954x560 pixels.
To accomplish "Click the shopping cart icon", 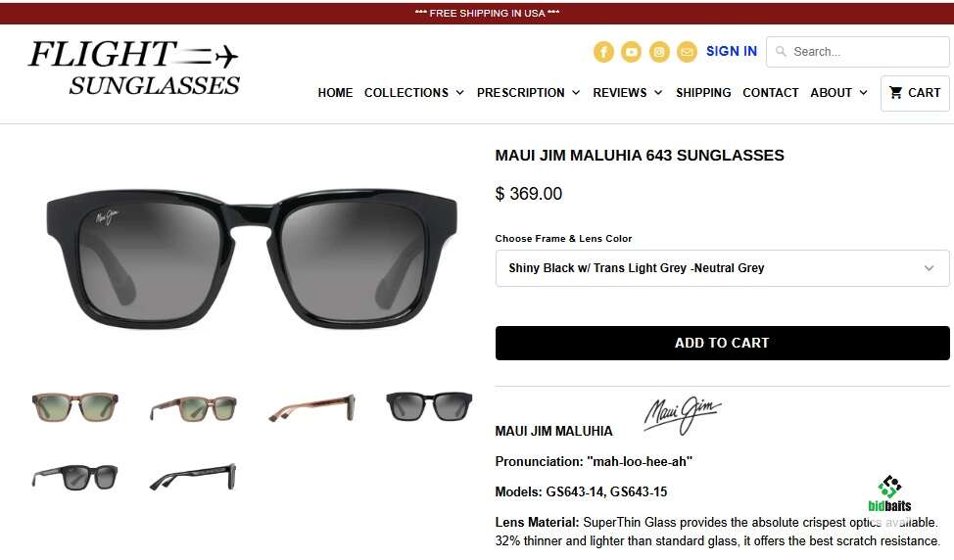I will click(895, 92).
